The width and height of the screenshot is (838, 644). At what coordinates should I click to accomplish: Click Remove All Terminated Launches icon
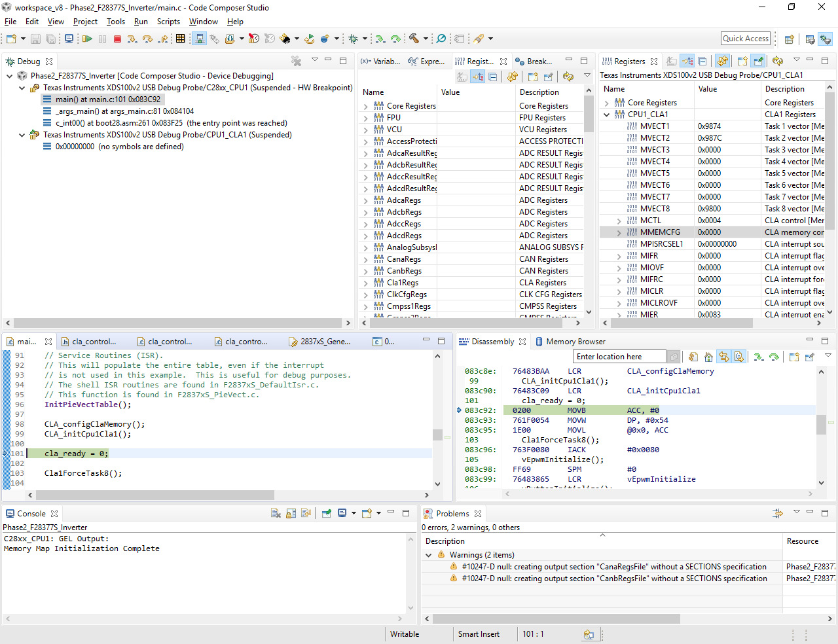(297, 62)
